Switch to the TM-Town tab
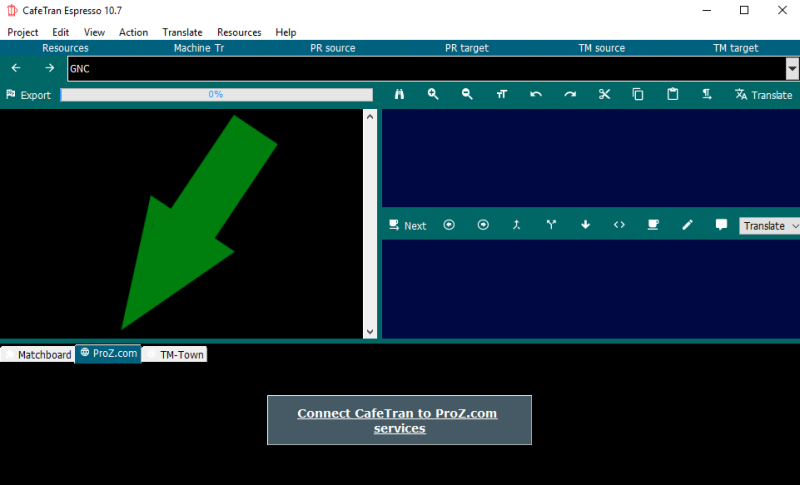The height and width of the screenshot is (485, 800). pos(174,354)
